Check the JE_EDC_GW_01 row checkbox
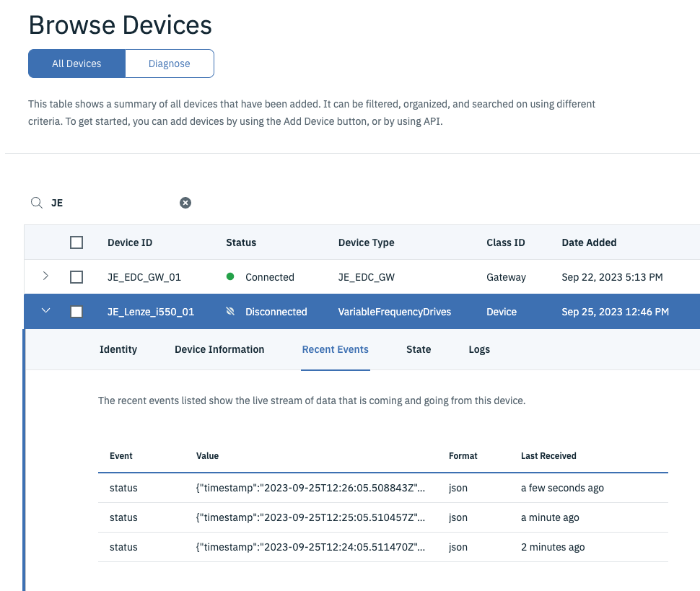Image resolution: width=700 pixels, height=591 pixels. coord(76,277)
